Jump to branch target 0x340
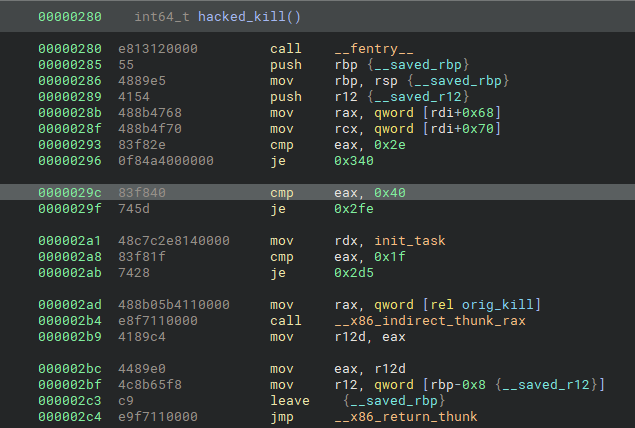The width and height of the screenshot is (635, 428). (x=354, y=161)
